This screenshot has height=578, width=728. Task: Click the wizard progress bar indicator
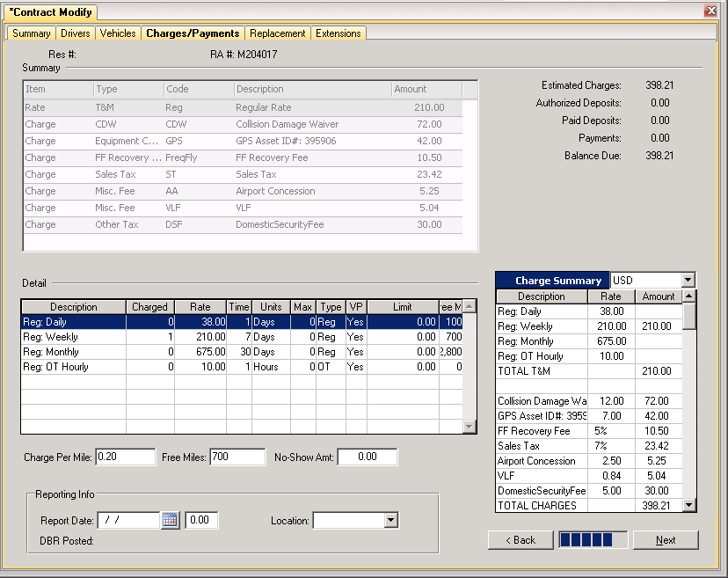pos(593,540)
